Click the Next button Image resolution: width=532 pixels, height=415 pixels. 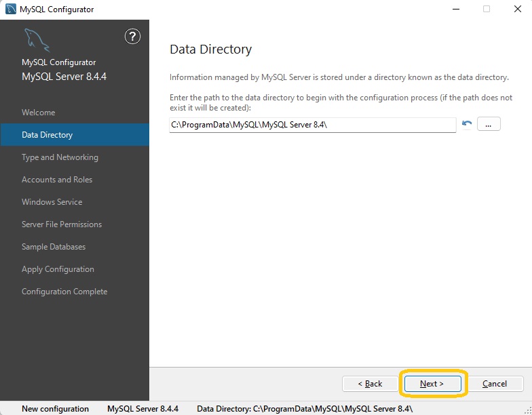(x=432, y=384)
